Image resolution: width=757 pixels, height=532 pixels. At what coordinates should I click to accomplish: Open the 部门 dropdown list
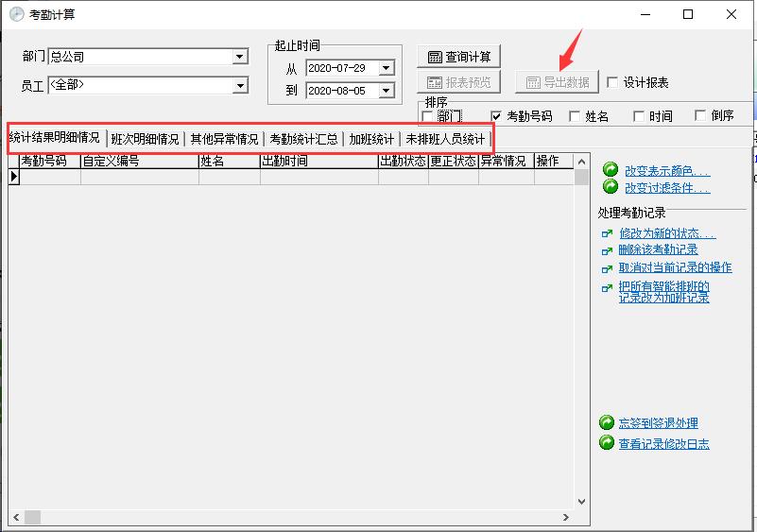[x=240, y=57]
